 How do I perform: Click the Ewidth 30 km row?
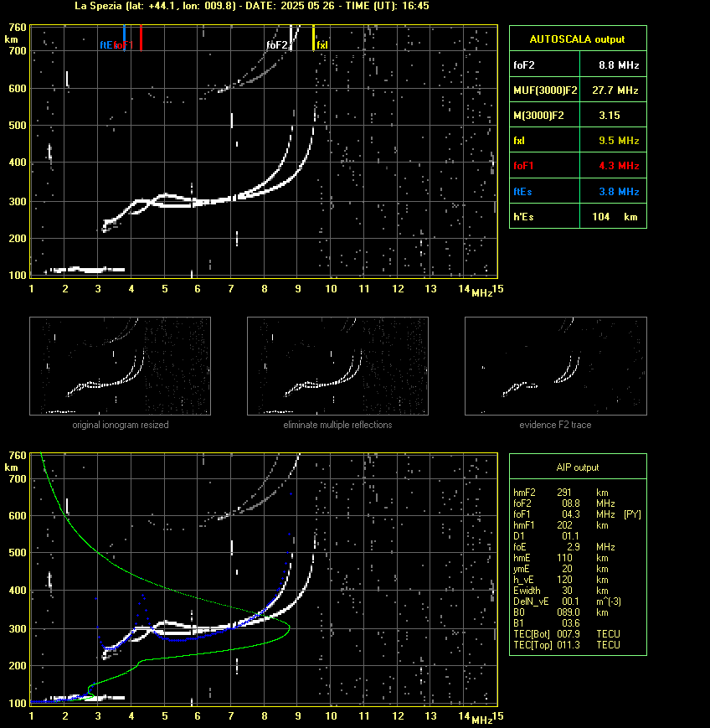click(561, 591)
